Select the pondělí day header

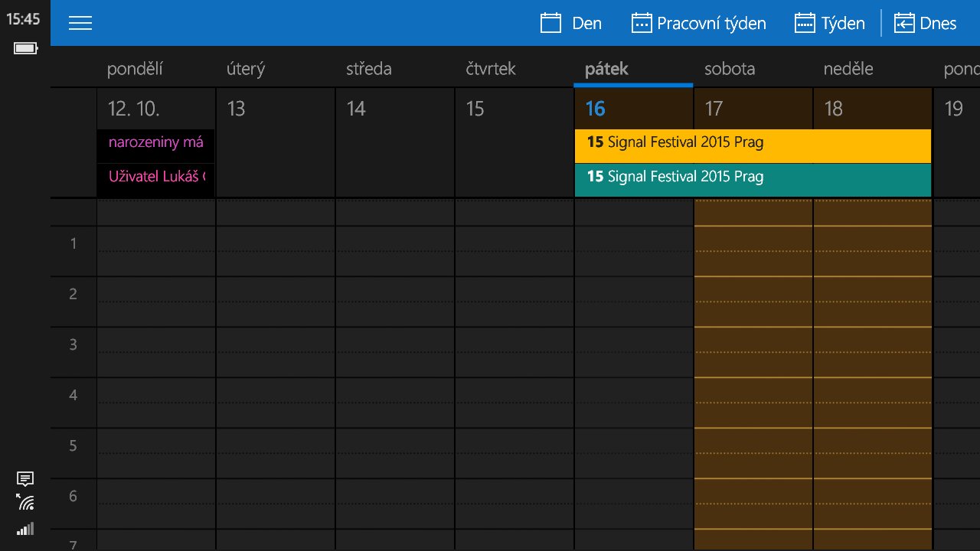click(135, 69)
